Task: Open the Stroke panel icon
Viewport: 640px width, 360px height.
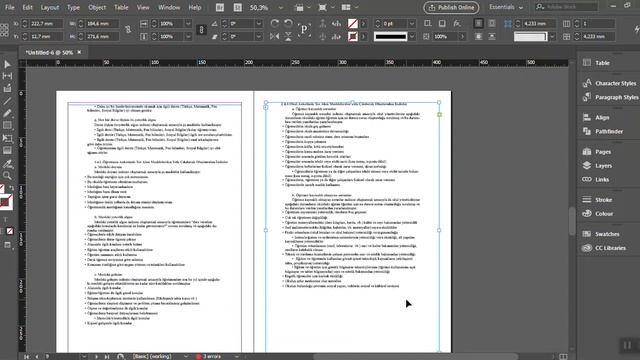Action: [587, 200]
